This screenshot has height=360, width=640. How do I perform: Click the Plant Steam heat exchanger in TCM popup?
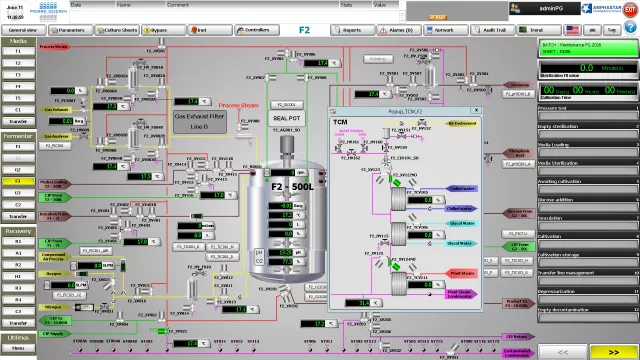coord(399,284)
